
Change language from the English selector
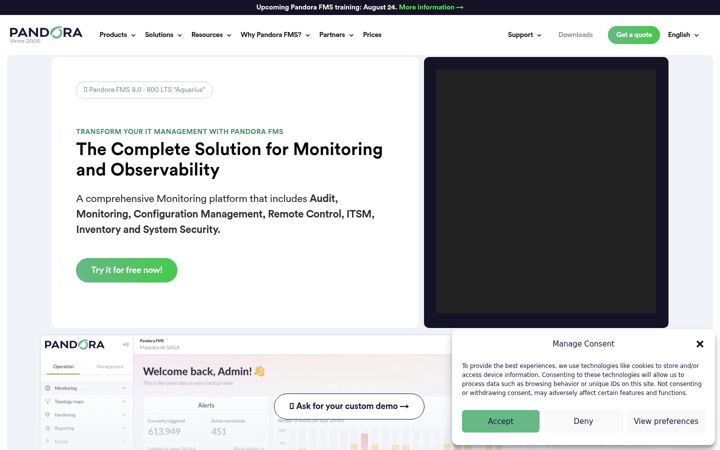683,35
